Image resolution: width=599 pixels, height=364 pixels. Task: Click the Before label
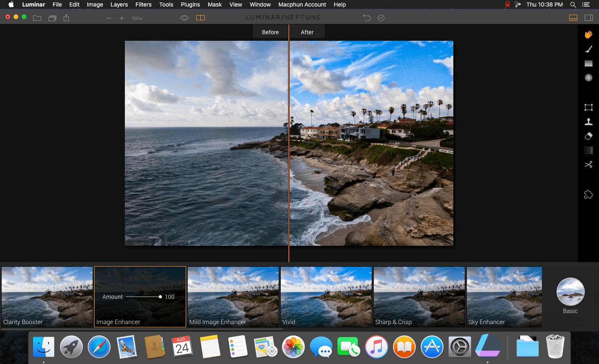coord(271,32)
